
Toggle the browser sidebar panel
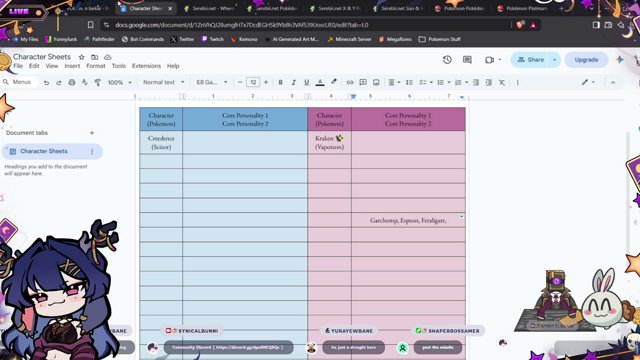tap(596, 25)
